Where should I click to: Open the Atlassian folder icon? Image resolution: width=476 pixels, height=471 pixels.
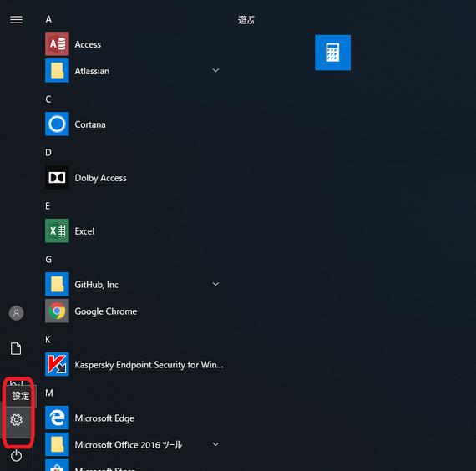pyautogui.click(x=57, y=70)
